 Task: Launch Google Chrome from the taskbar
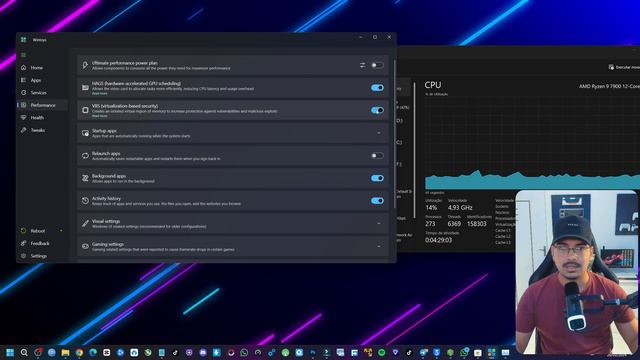[x=79, y=352]
